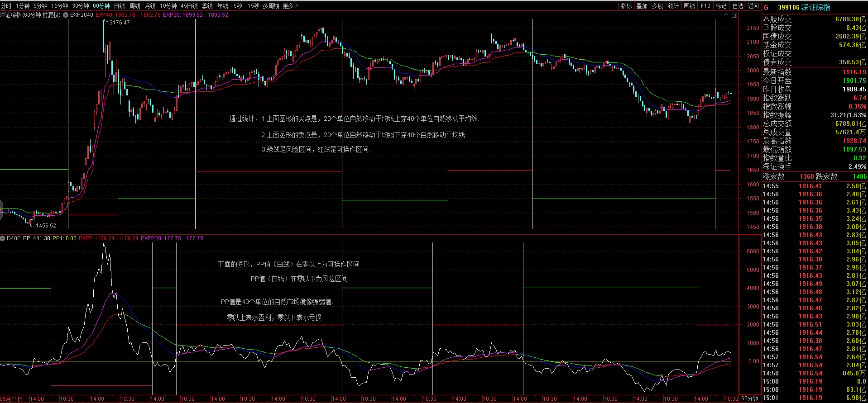The width and height of the screenshot is (868, 403).
Task: Click the 基金成交 row value 574.36亿
Action: pos(852,45)
